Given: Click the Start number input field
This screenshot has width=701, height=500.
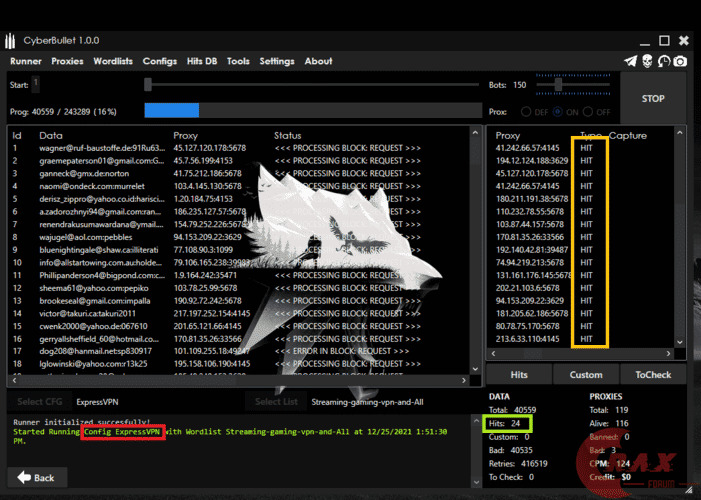Looking at the screenshot, I should coord(36,84).
